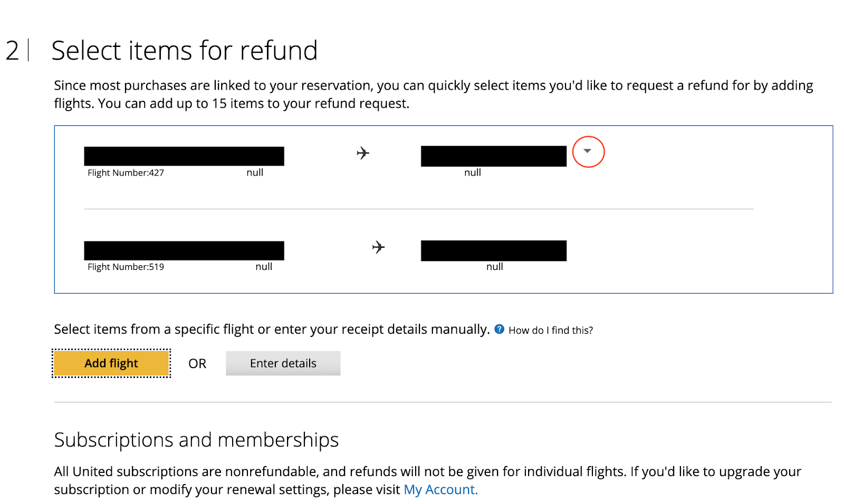Click the blue question mark help icon

coord(499,329)
